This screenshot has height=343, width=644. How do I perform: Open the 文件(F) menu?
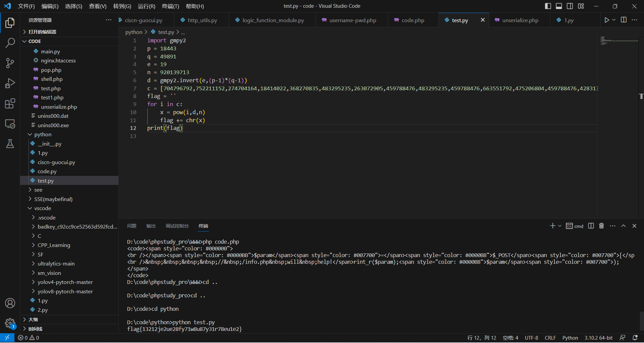26,6
